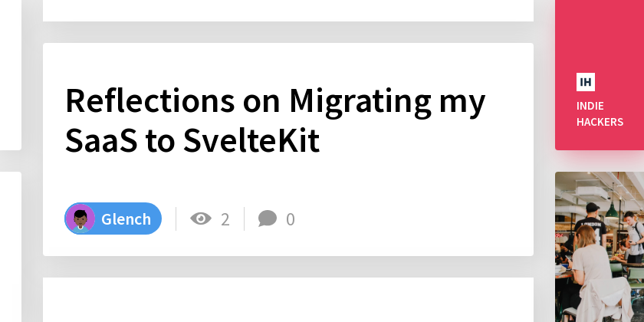Click the partial card at lower left edge
Viewport: 644px width, 322px height.
coord(11,247)
